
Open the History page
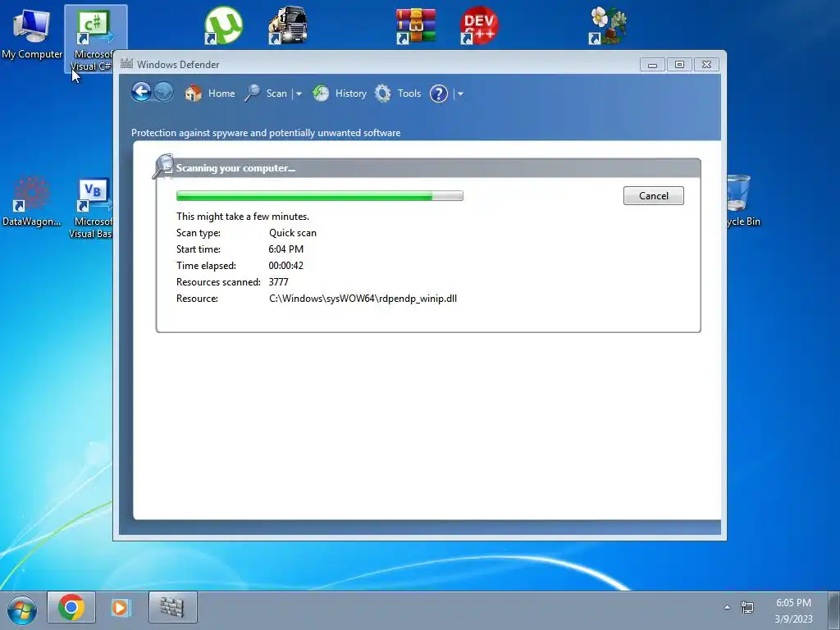(x=351, y=94)
